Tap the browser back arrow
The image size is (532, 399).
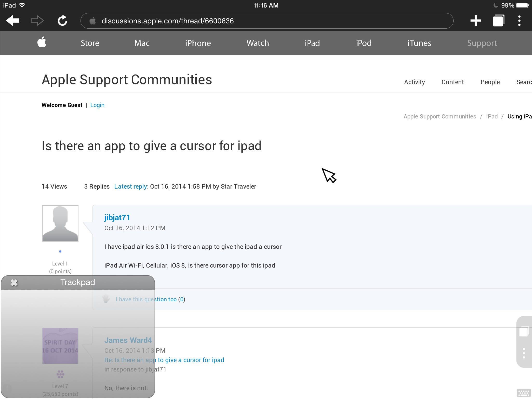12,21
